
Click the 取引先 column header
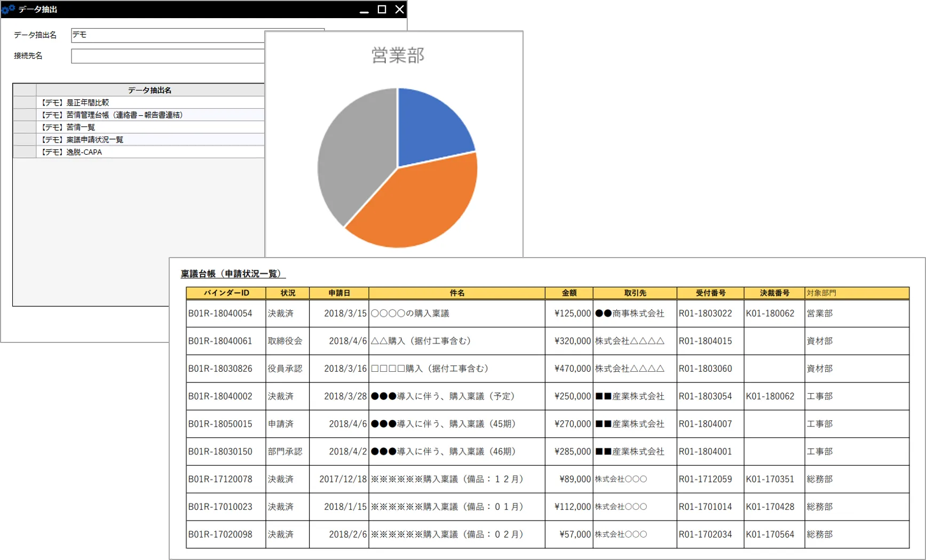click(x=635, y=293)
